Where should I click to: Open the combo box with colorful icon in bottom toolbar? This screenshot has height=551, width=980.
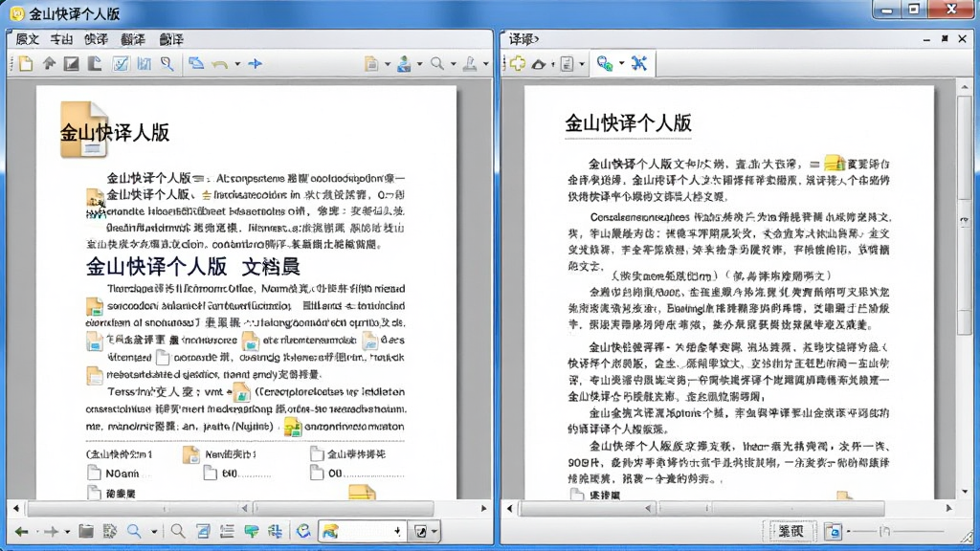tap(363, 532)
